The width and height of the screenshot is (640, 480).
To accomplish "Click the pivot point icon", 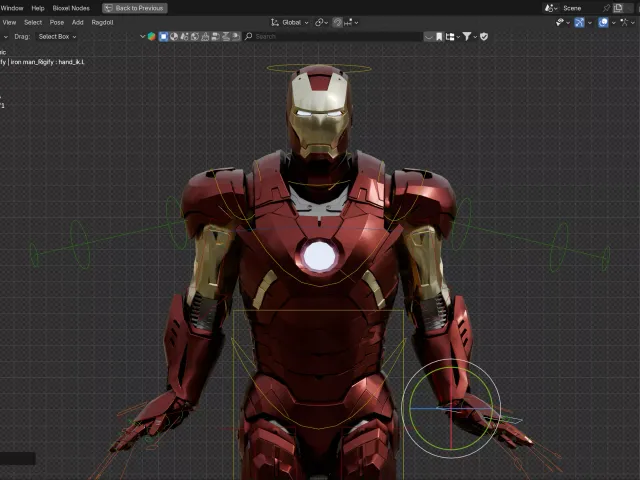I will click(319, 22).
